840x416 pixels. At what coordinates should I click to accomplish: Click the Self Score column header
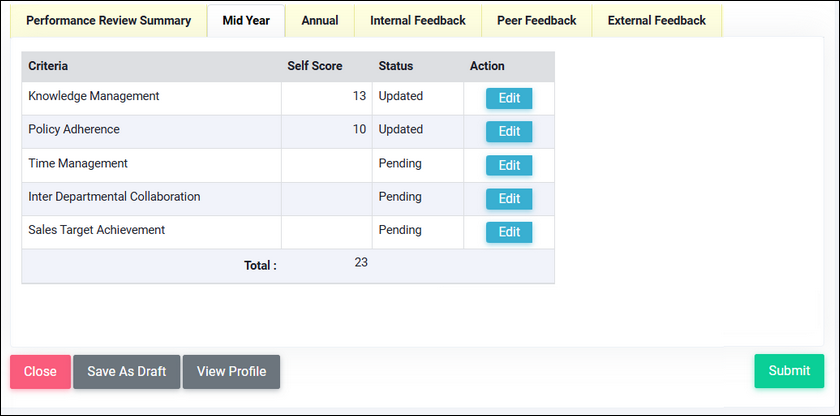click(x=315, y=66)
